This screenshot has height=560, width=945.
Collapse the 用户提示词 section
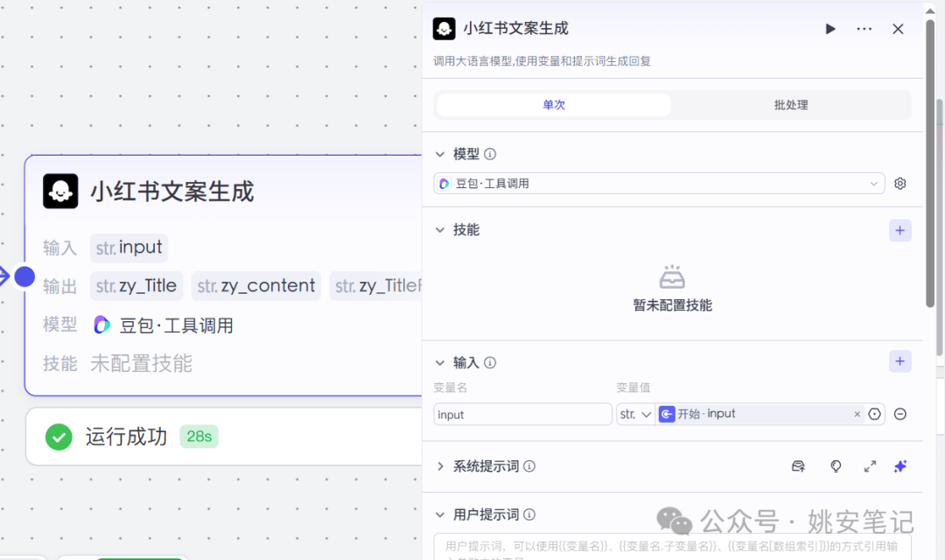[440, 514]
